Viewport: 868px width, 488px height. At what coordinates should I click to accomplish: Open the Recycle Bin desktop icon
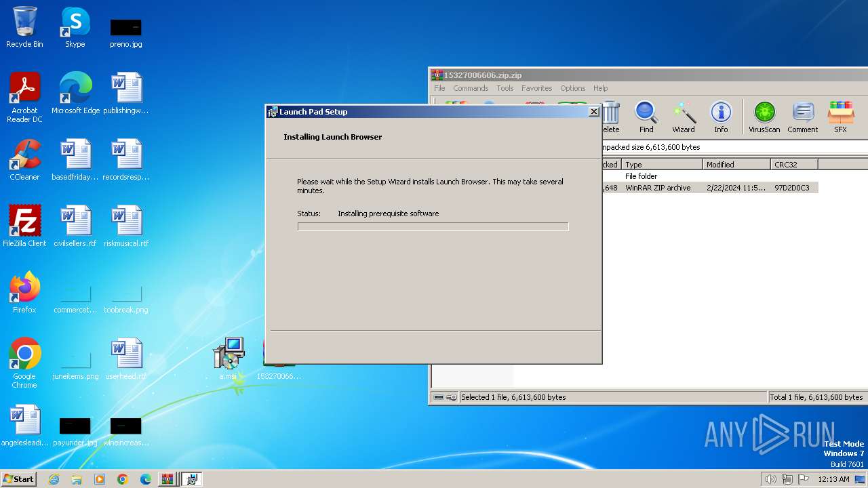tap(24, 27)
